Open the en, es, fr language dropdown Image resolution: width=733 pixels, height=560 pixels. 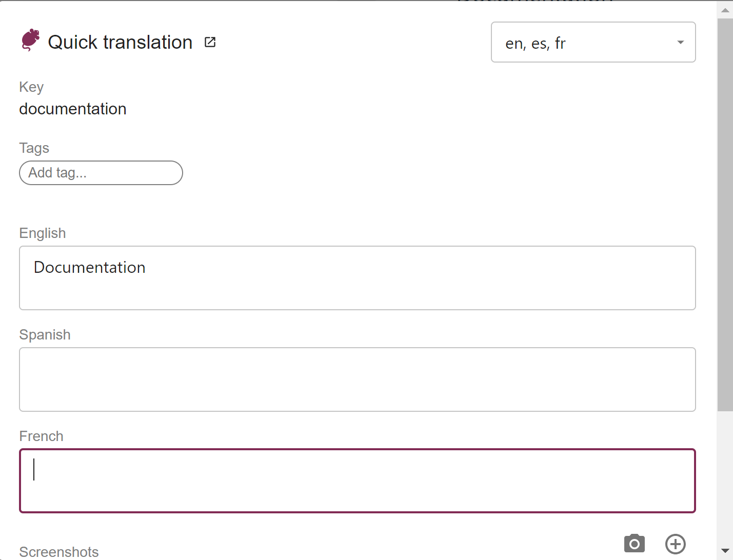pyautogui.click(x=593, y=42)
